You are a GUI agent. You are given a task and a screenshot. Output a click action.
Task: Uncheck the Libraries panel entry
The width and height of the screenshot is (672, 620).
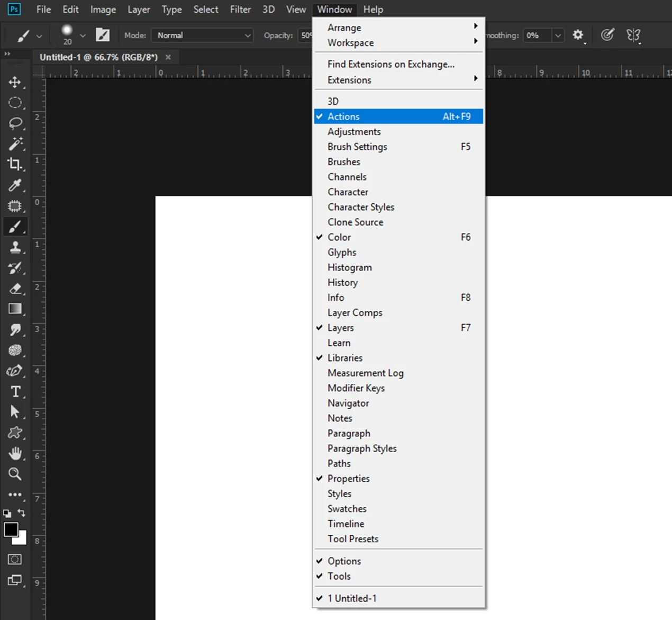tap(398, 358)
